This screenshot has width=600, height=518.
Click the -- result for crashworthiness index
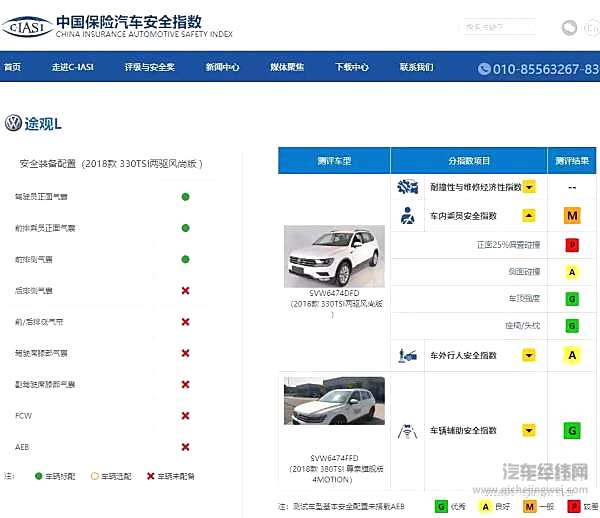pyautogui.click(x=572, y=187)
